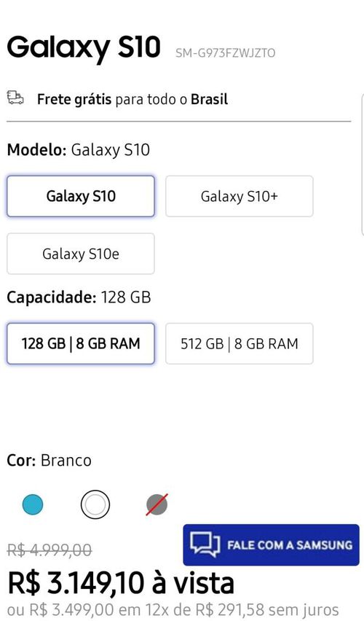Click the delivery truck icon
364x621 pixels.
click(x=15, y=97)
